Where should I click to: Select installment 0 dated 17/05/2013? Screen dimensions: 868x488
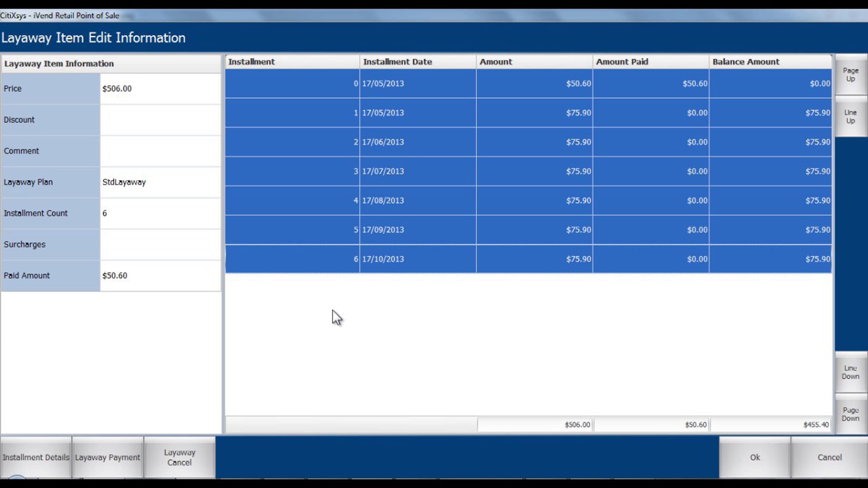(x=528, y=84)
